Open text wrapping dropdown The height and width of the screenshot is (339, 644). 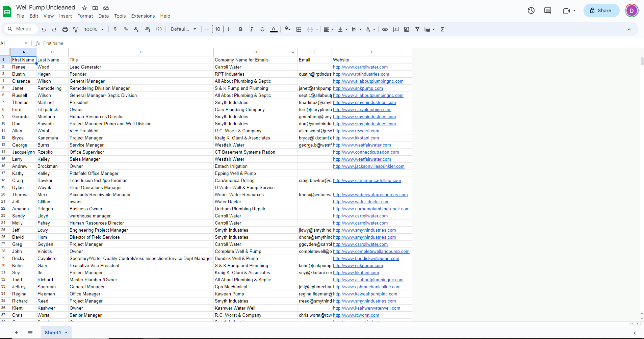tap(357, 29)
